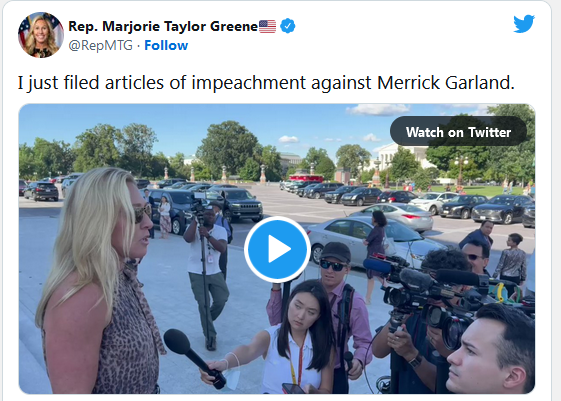Click the black cap on sunglasses-wearing cameraman

pos(335,251)
